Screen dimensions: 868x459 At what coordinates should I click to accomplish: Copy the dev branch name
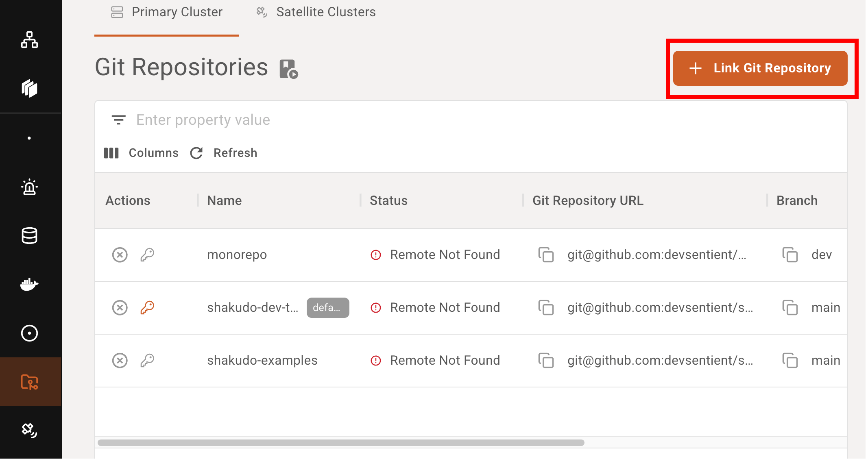pyautogui.click(x=790, y=255)
